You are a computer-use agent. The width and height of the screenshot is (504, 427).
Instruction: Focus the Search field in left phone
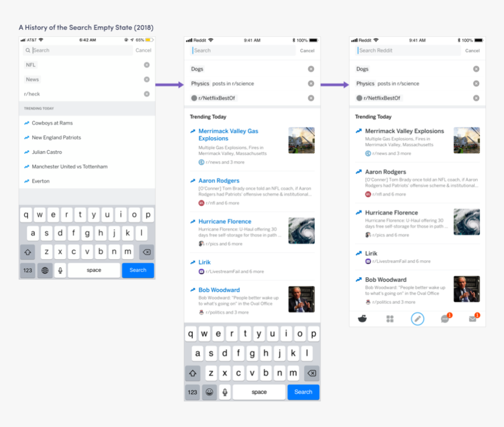(x=77, y=50)
